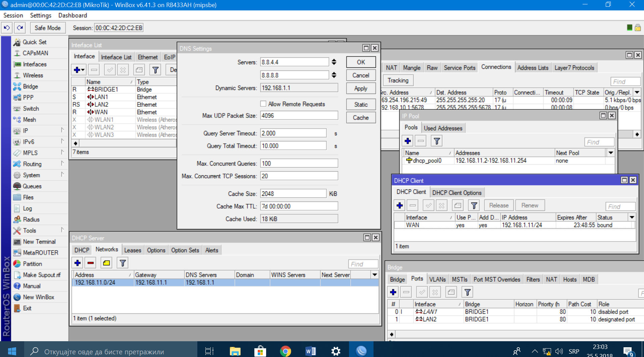Click Cache button in DNS Settings
Image resolution: width=644 pixels, height=357 pixels.
(361, 118)
